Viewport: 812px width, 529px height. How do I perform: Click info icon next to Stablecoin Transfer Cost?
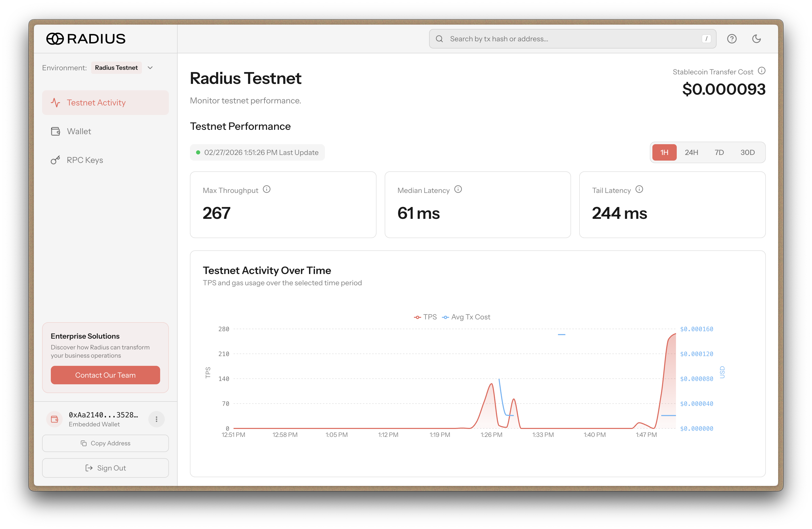(x=761, y=71)
